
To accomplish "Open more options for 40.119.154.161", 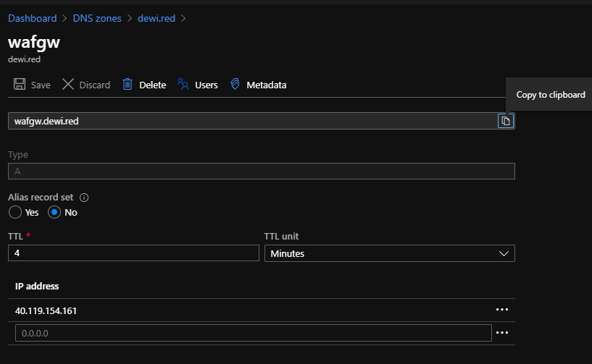I will [502, 310].
